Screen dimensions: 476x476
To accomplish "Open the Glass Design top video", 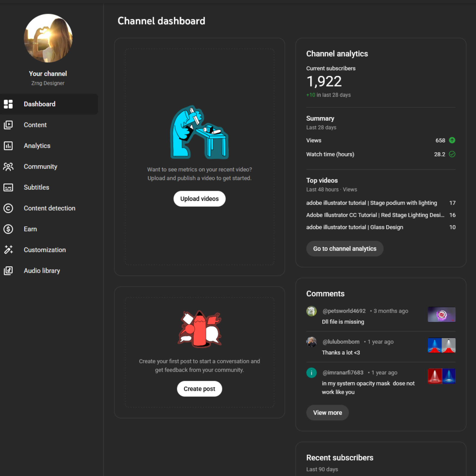I will click(355, 227).
